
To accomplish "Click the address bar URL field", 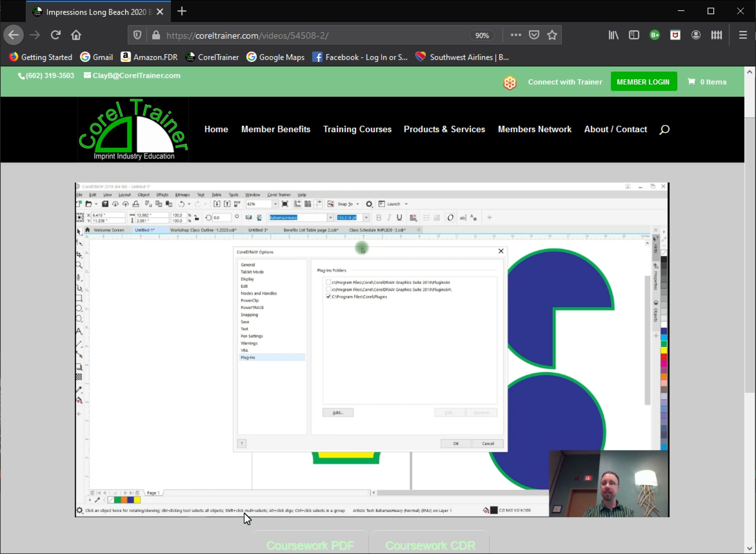I will pyautogui.click(x=315, y=35).
